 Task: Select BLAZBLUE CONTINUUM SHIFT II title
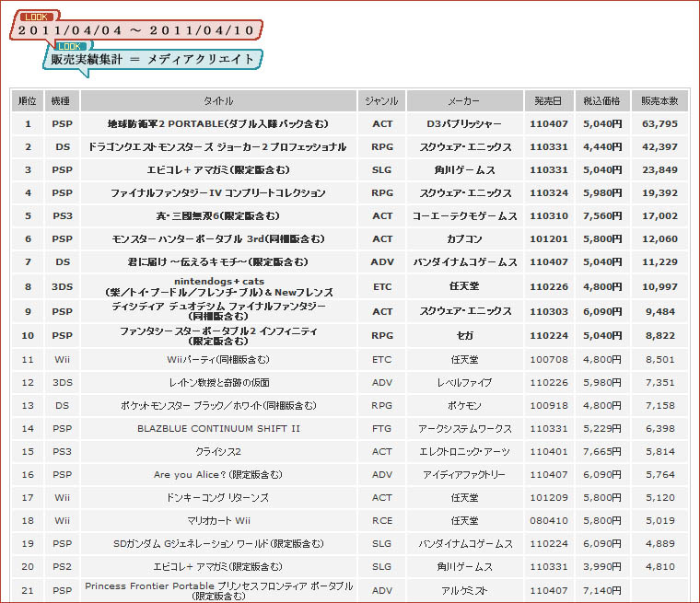pos(218,428)
